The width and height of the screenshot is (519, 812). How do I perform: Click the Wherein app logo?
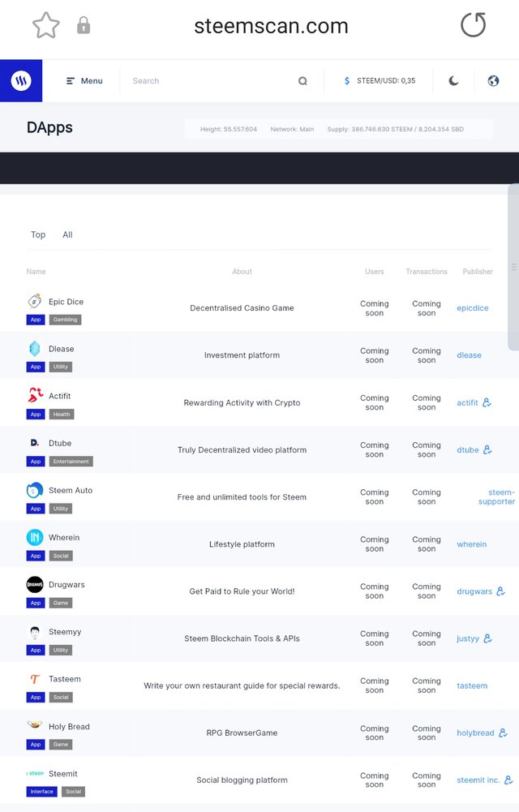coord(35,537)
